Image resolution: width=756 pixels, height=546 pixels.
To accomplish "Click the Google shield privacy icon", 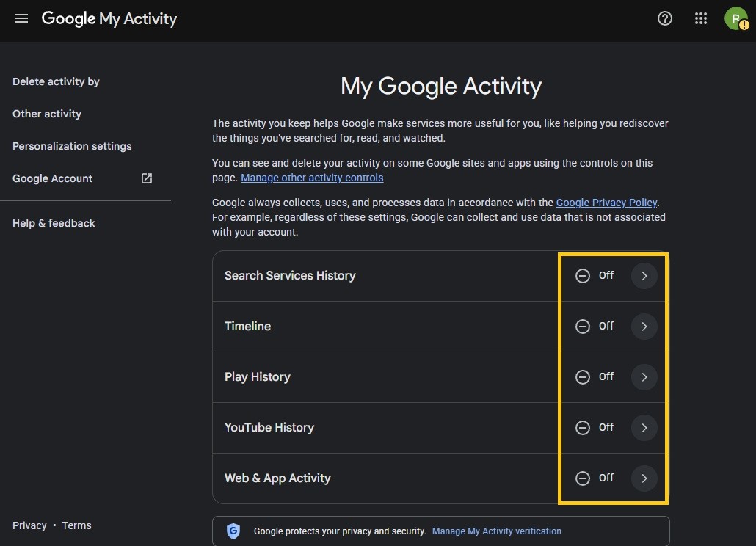I will [233, 531].
